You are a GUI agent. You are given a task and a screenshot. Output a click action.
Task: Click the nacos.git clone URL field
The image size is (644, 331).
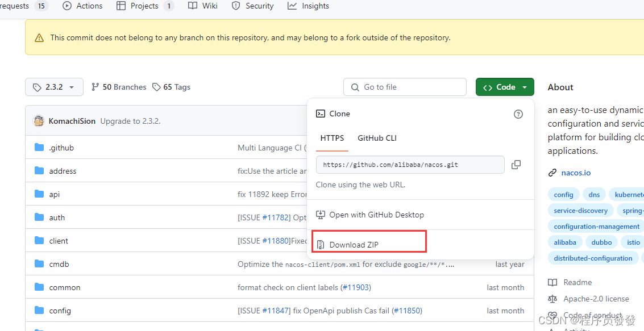[x=410, y=165]
